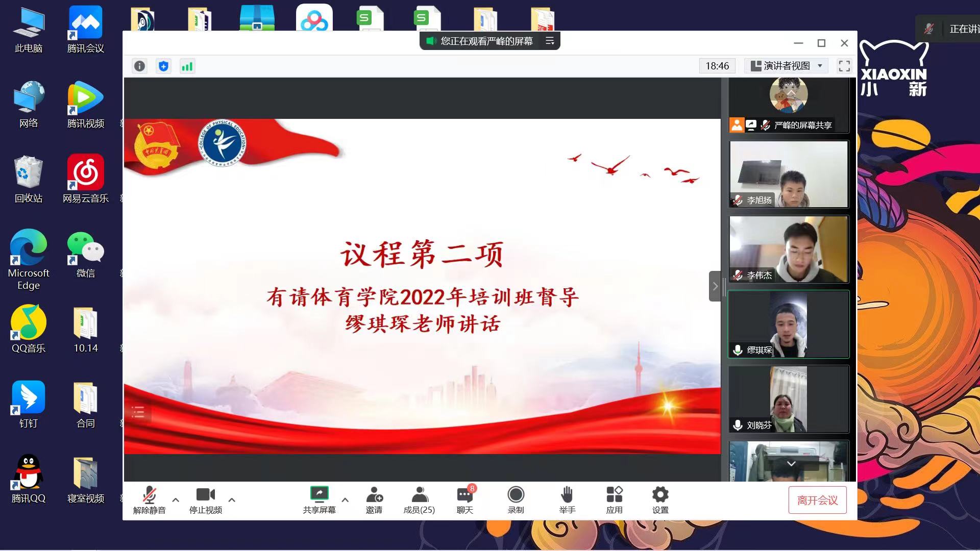980x551 pixels.
Task: Select 李伟杰 video thumbnail
Action: click(789, 249)
